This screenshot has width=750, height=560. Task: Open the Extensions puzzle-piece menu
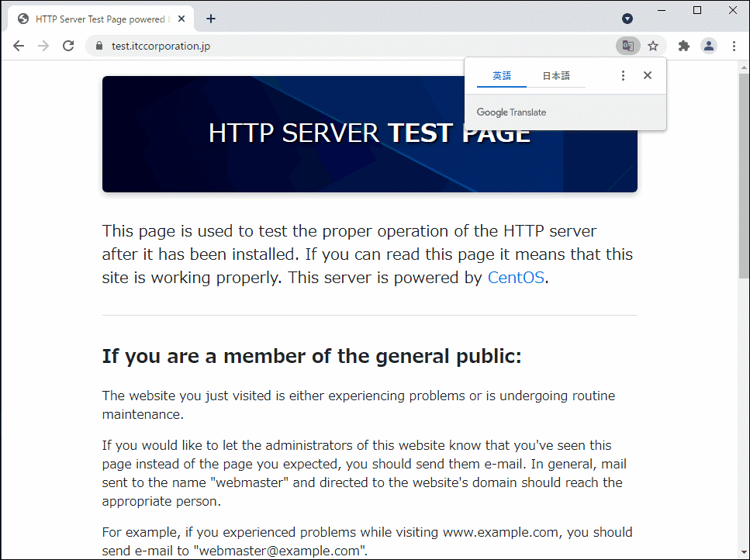[684, 46]
